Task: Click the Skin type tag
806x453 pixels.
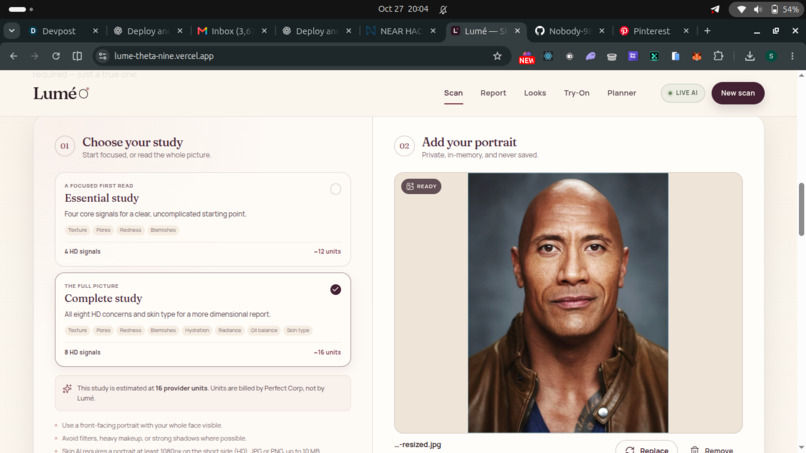Action: coord(298,330)
